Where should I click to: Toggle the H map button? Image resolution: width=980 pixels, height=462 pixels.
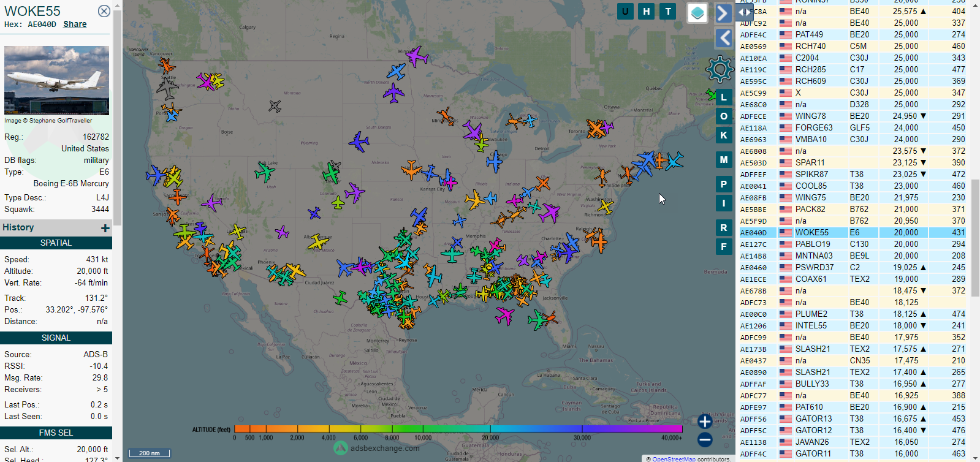647,11
